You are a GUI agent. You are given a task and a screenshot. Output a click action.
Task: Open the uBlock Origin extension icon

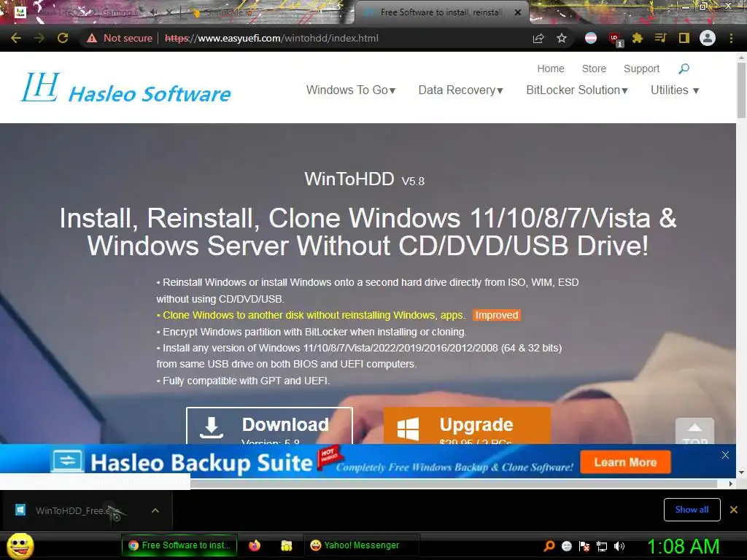[614, 39]
